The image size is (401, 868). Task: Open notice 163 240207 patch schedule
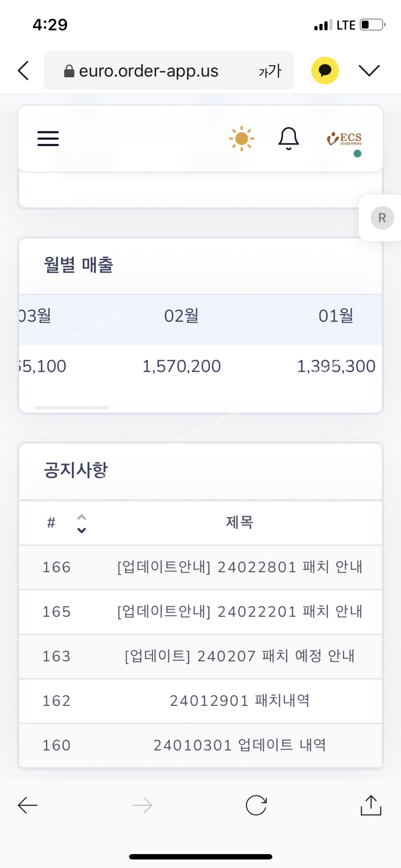click(x=240, y=656)
